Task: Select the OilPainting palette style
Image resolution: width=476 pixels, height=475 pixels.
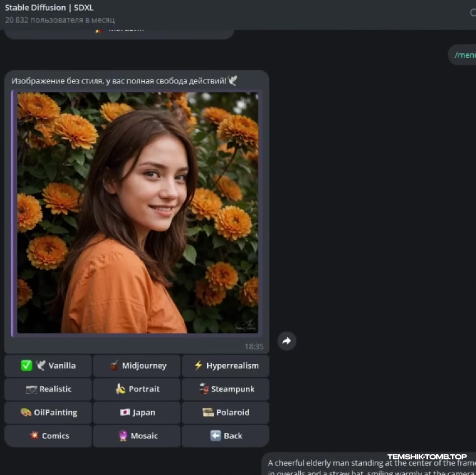Action: pos(48,413)
